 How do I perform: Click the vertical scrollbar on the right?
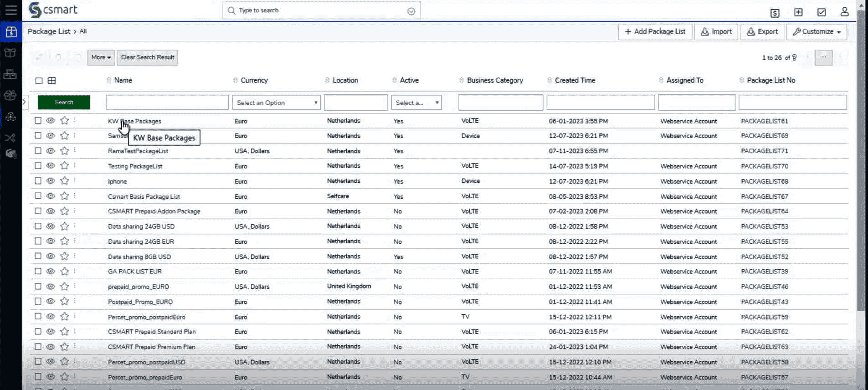point(861,159)
